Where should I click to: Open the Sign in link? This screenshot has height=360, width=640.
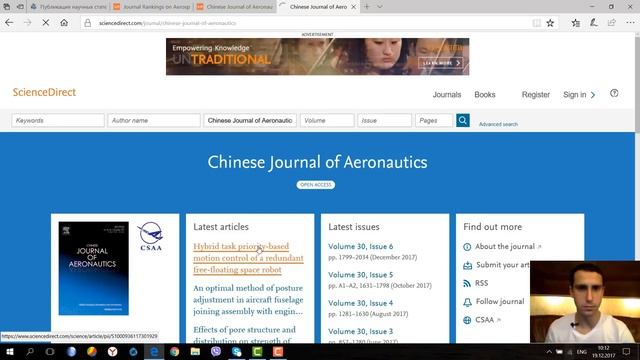pyautogui.click(x=579, y=95)
